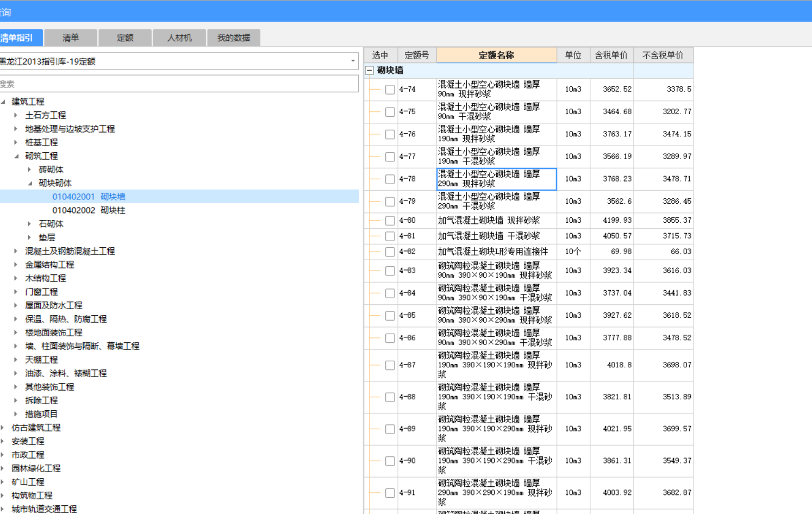Click the 10个 unit cell
This screenshot has height=514, width=812.
click(x=573, y=252)
